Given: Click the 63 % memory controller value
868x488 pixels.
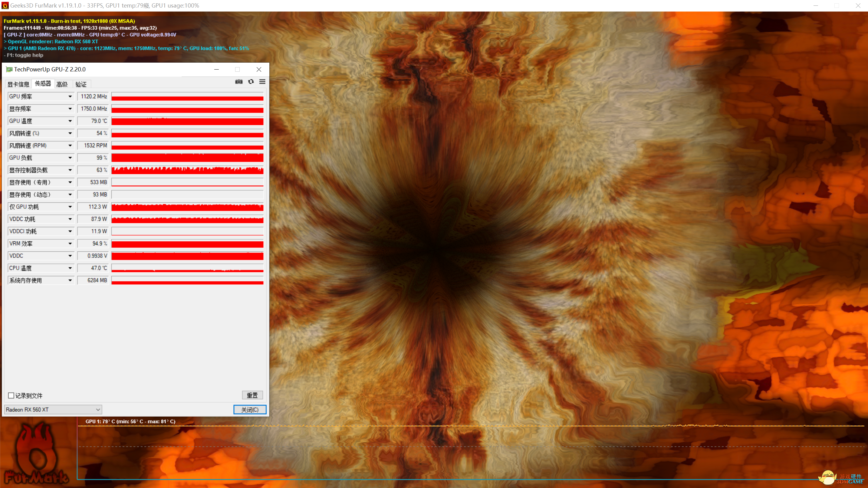Looking at the screenshot, I should [x=93, y=170].
